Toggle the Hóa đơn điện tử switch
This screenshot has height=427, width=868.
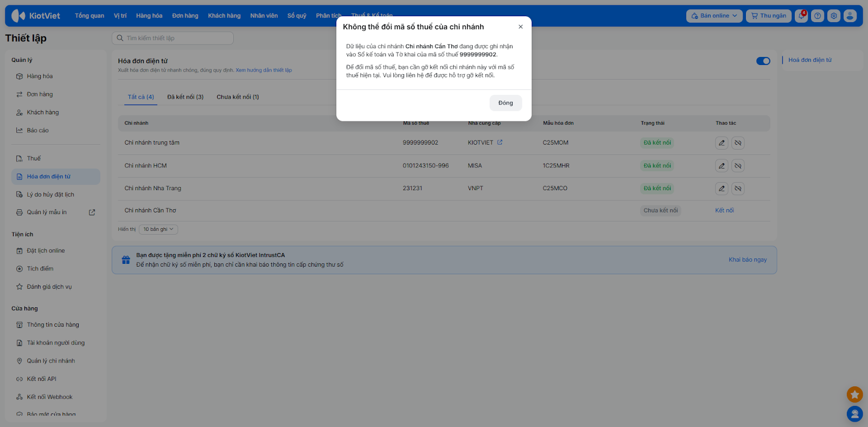coord(763,61)
